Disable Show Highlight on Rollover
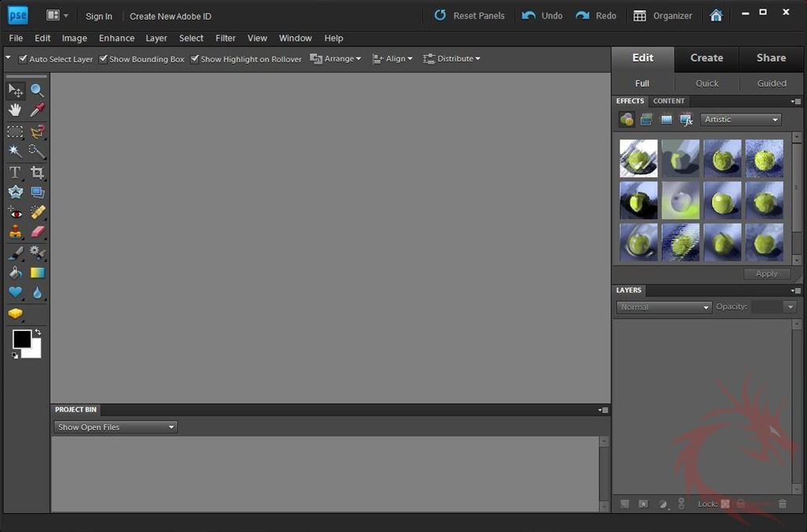 click(195, 59)
